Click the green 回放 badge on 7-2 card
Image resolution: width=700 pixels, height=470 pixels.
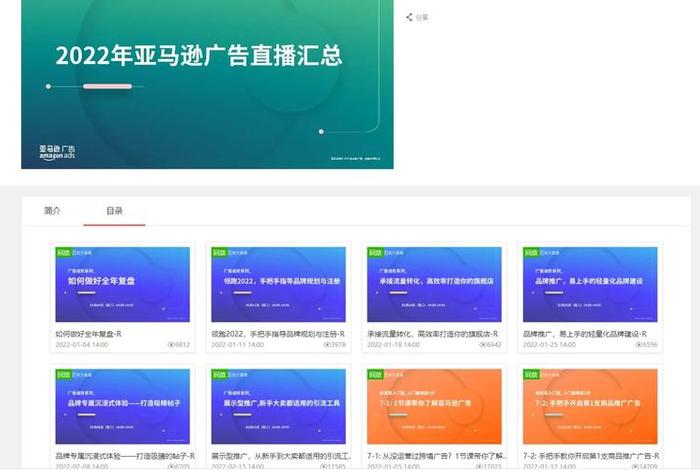click(x=531, y=374)
